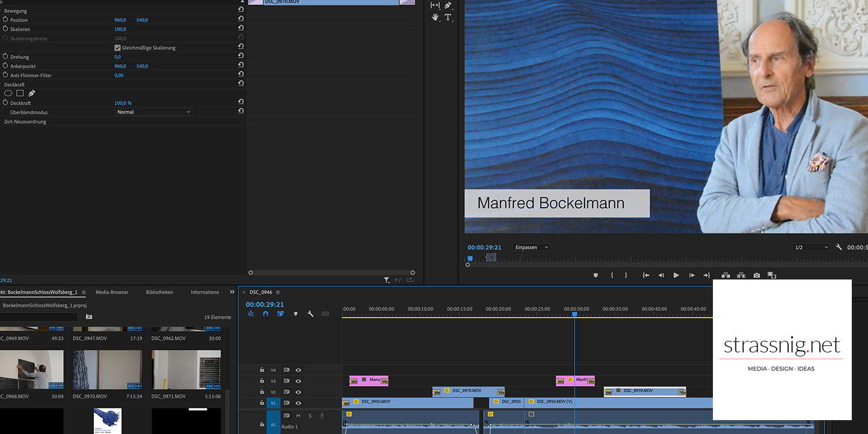Select DSC_0968.MOV project thumbnail

click(32, 369)
